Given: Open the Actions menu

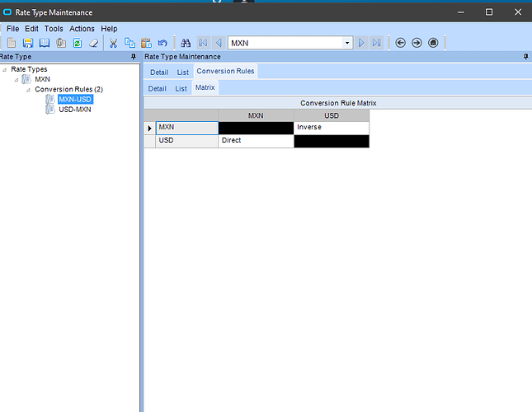Looking at the screenshot, I should pos(82,29).
